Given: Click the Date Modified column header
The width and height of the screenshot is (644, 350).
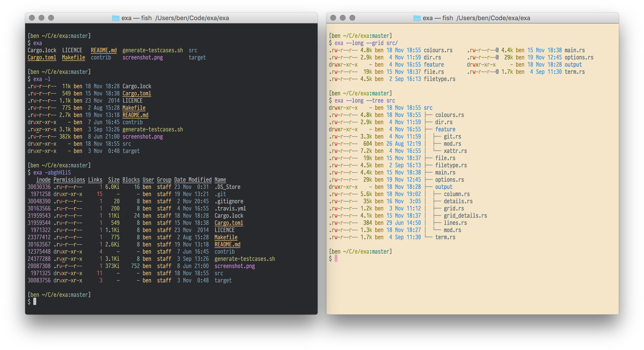Looking at the screenshot, I should (192, 180).
